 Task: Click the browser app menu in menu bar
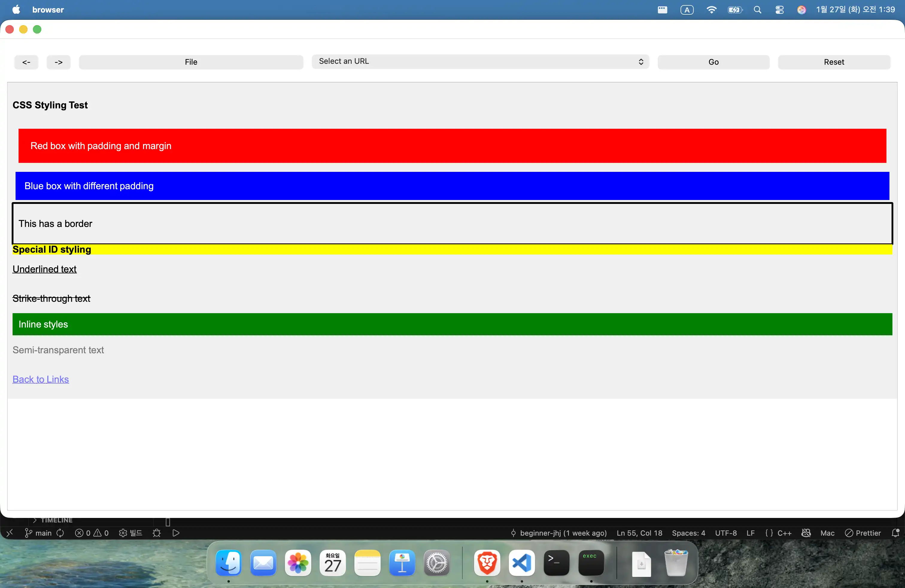(x=48, y=10)
